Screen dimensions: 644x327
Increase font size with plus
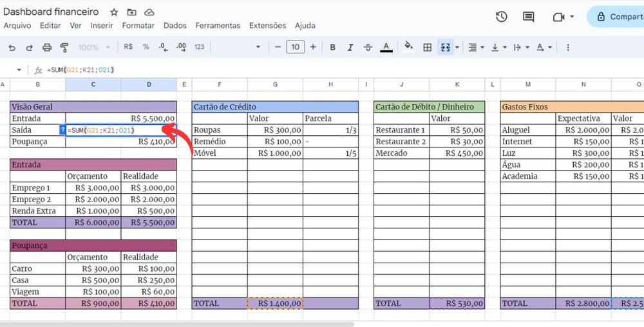[313, 47]
